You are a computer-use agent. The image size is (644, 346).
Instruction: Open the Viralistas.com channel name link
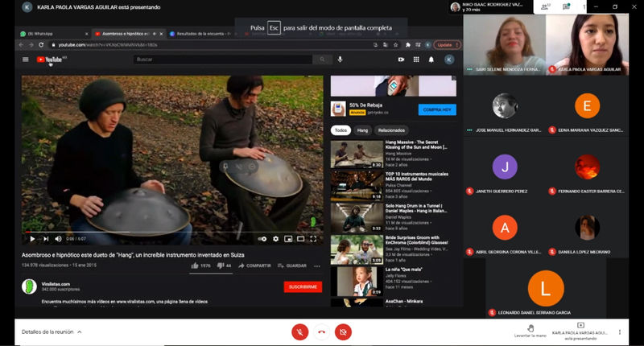pos(56,284)
